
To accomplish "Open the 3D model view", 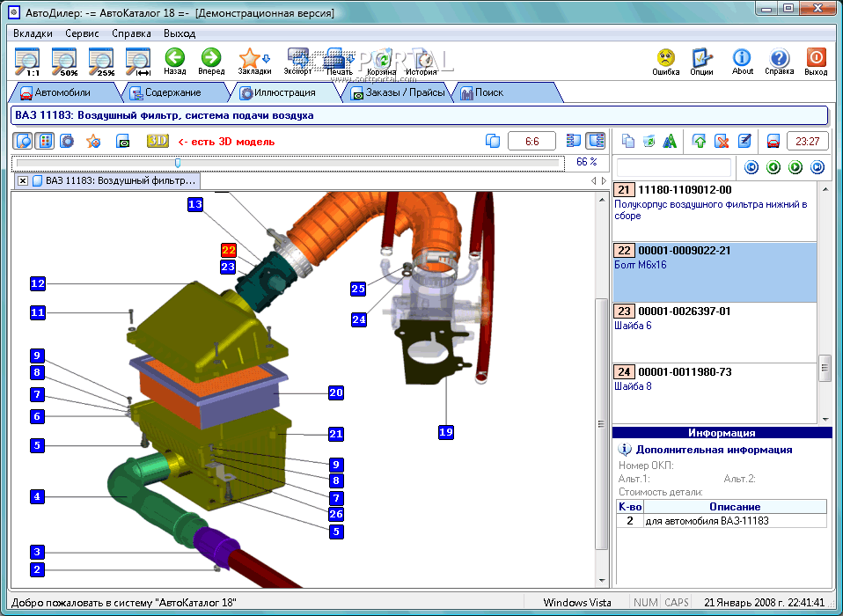I will [x=158, y=141].
